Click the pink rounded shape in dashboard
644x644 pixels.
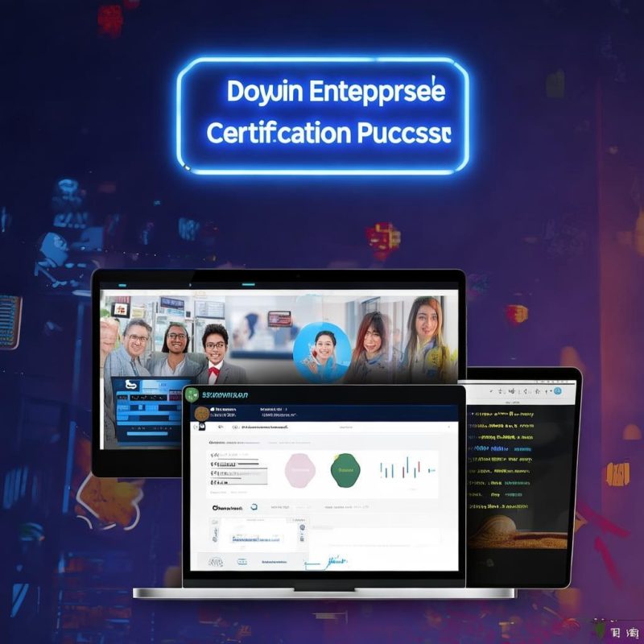[x=299, y=469]
